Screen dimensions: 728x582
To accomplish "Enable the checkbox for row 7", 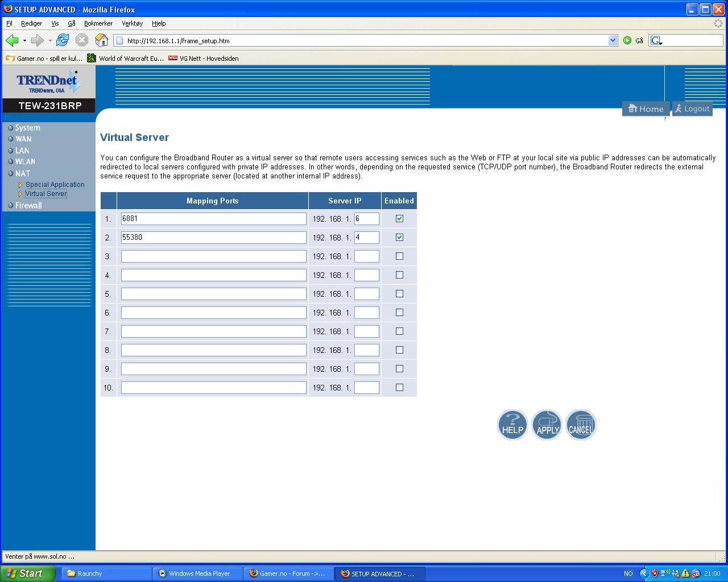I will click(399, 331).
